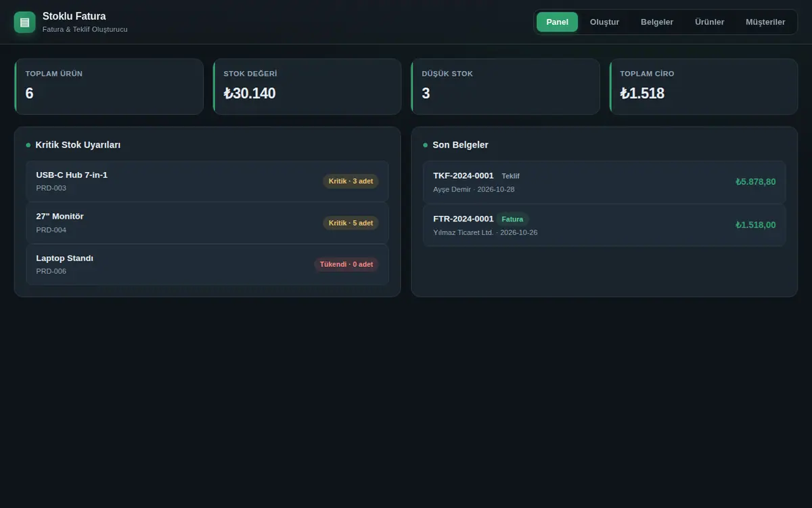Select the Müşteriler tab
This screenshot has width=812, height=508.
pyautogui.click(x=765, y=22)
